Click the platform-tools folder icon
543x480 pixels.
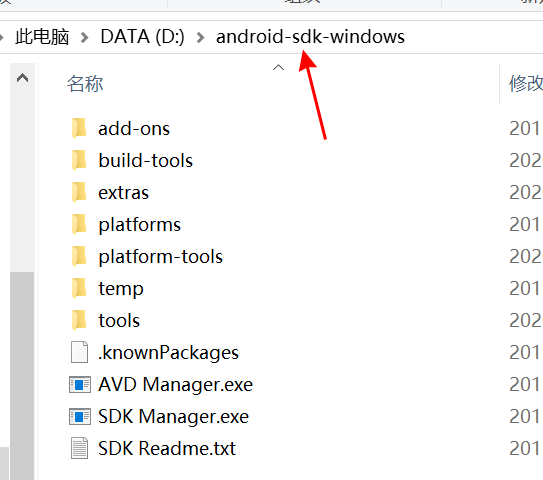79,256
